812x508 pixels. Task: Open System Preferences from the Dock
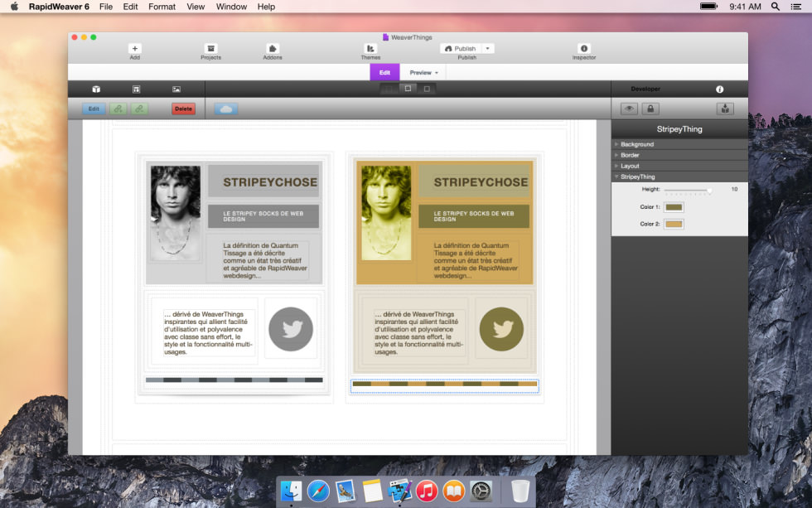(x=481, y=491)
